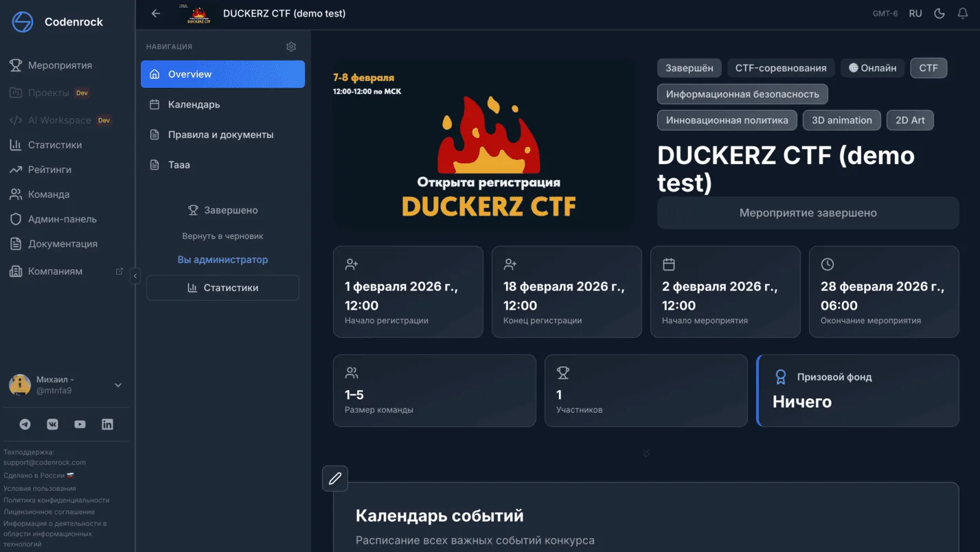This screenshot has width=980, height=552.
Task: Open Рейтинги in main sidebar
Action: tap(49, 170)
